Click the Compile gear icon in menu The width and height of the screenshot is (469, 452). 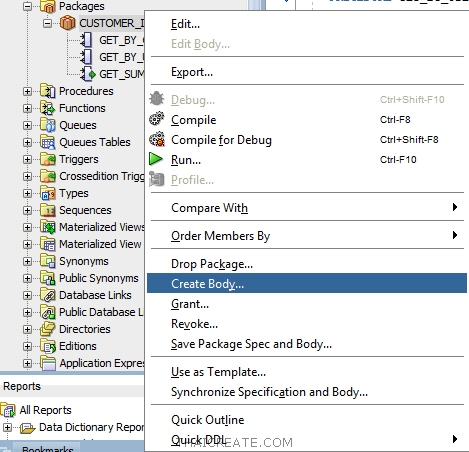click(157, 119)
